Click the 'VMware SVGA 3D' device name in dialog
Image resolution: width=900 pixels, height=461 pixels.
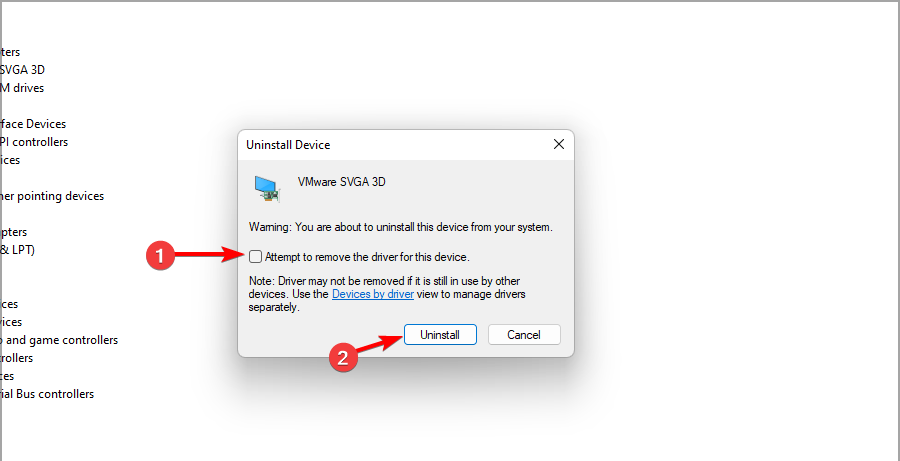342,183
